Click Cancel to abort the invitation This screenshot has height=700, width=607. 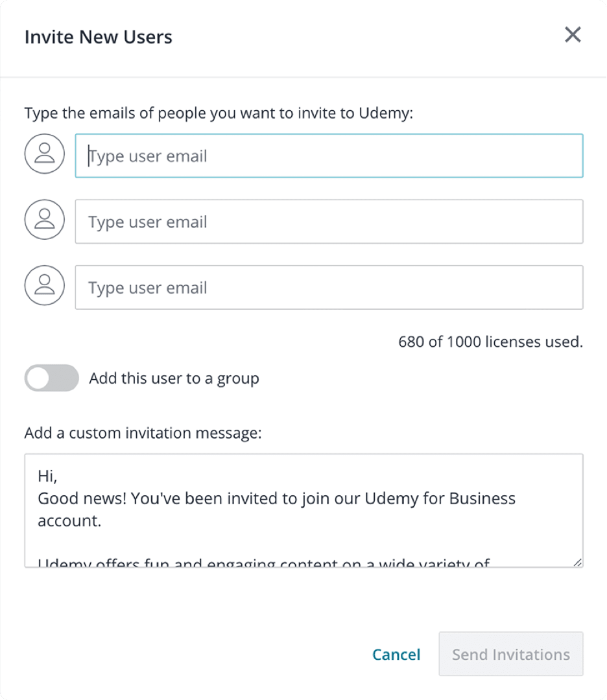396,654
